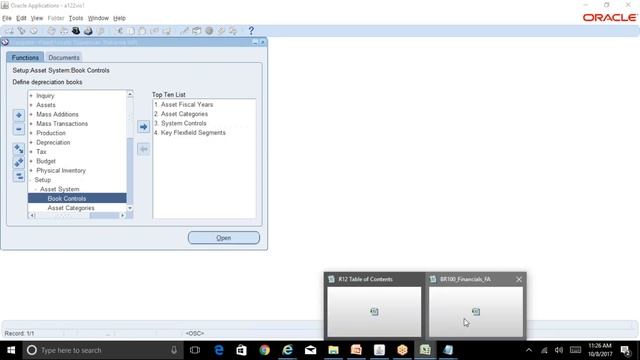Select the Physical Inventory tree item
Screen dimensions: 640x360
[61, 171]
